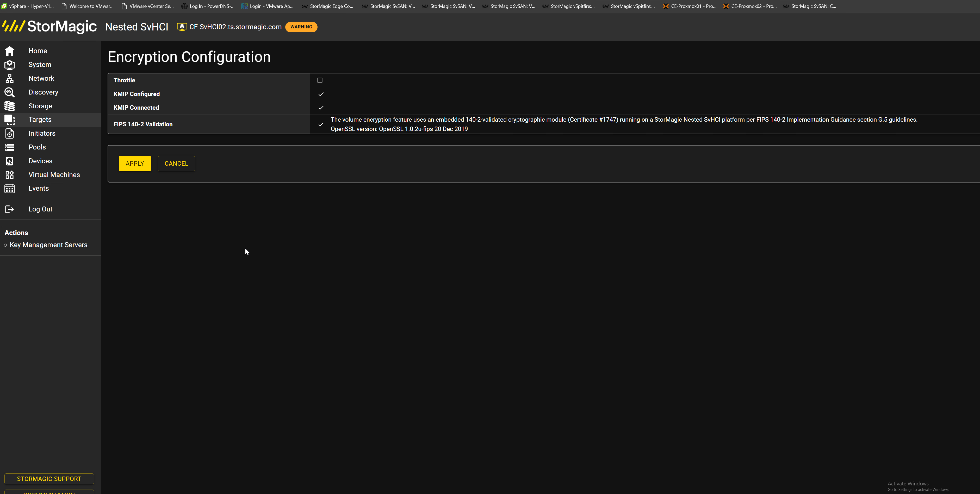Switch to the vSphere - Hyper-V1 tab
This screenshot has width=980, height=494.
click(x=28, y=6)
